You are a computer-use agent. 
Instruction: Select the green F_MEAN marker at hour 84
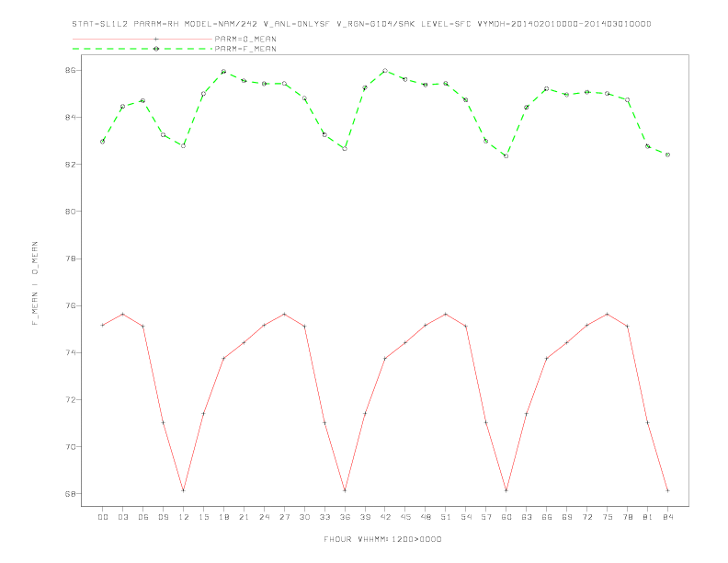(667, 155)
